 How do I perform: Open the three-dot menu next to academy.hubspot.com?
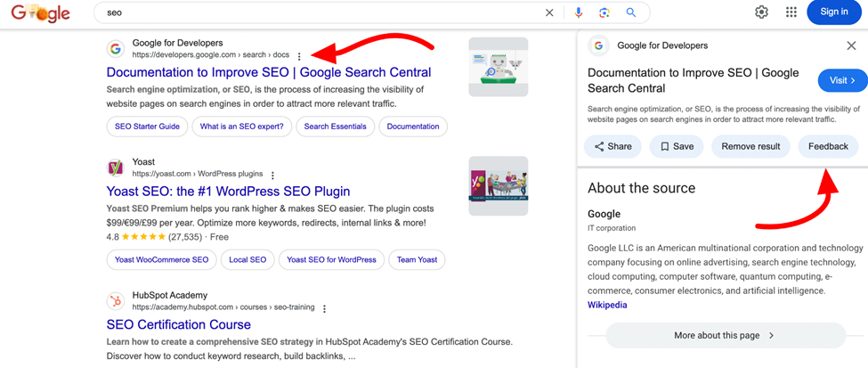pos(324,308)
